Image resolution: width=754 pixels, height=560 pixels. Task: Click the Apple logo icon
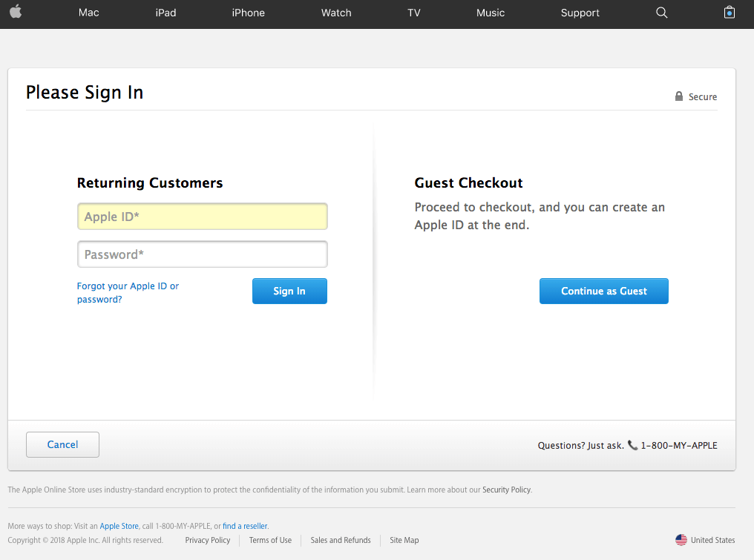pyautogui.click(x=16, y=12)
